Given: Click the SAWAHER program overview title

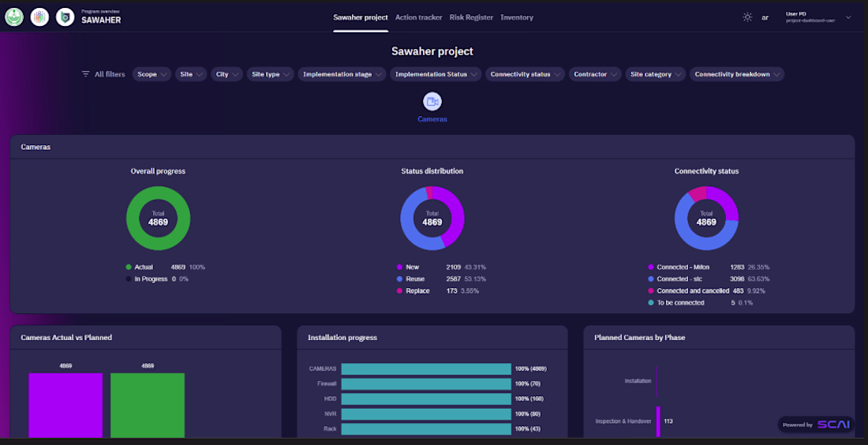Looking at the screenshot, I should coord(101,20).
